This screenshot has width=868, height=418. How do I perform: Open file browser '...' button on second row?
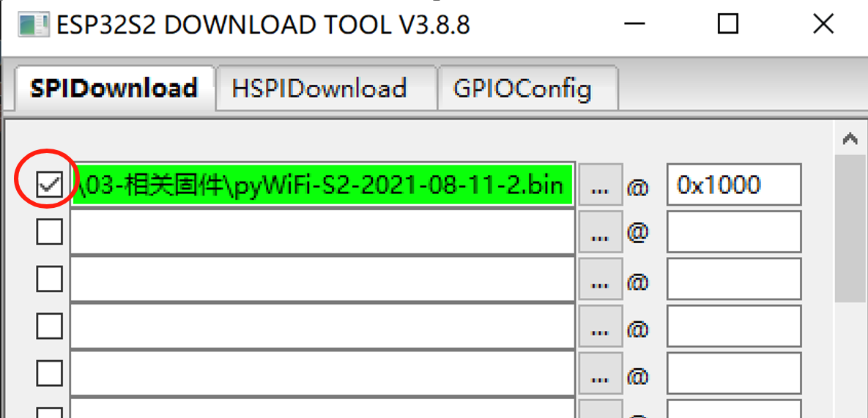coord(600,231)
